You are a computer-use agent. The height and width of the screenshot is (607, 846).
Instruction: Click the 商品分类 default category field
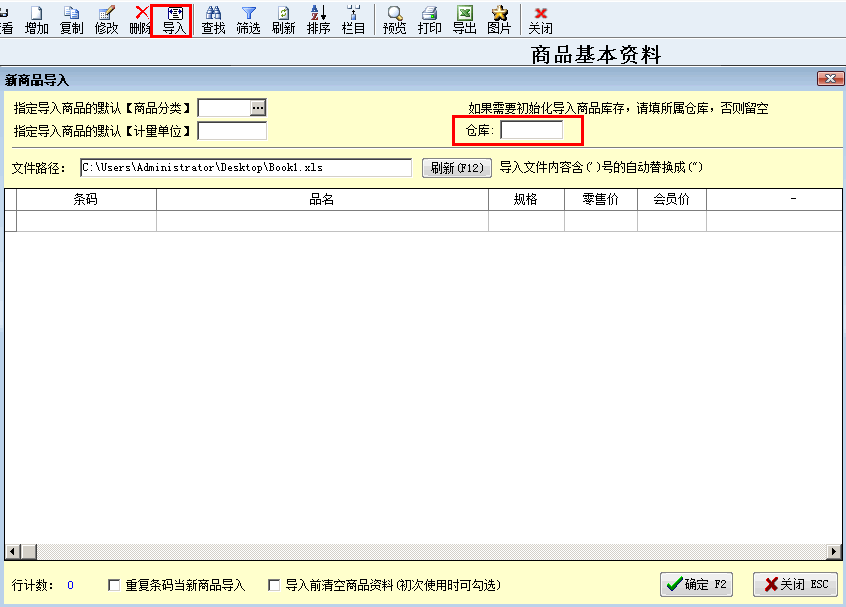click(x=224, y=108)
